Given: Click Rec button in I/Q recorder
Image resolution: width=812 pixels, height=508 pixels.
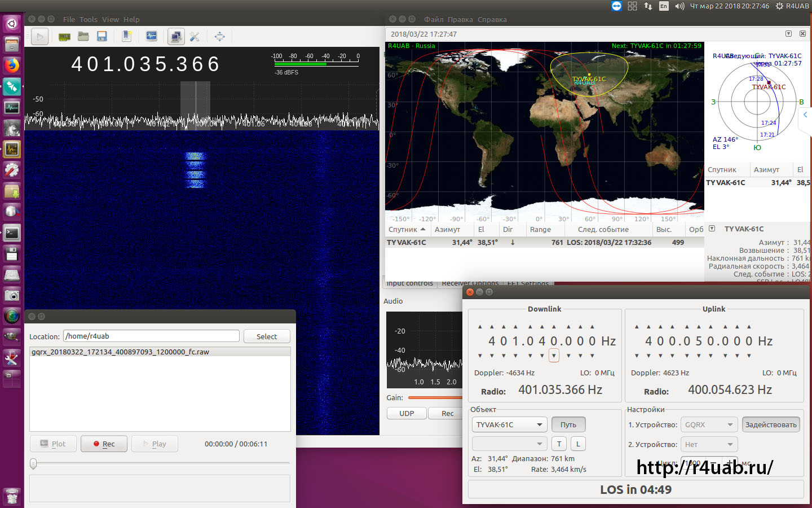Looking at the screenshot, I should tap(104, 444).
